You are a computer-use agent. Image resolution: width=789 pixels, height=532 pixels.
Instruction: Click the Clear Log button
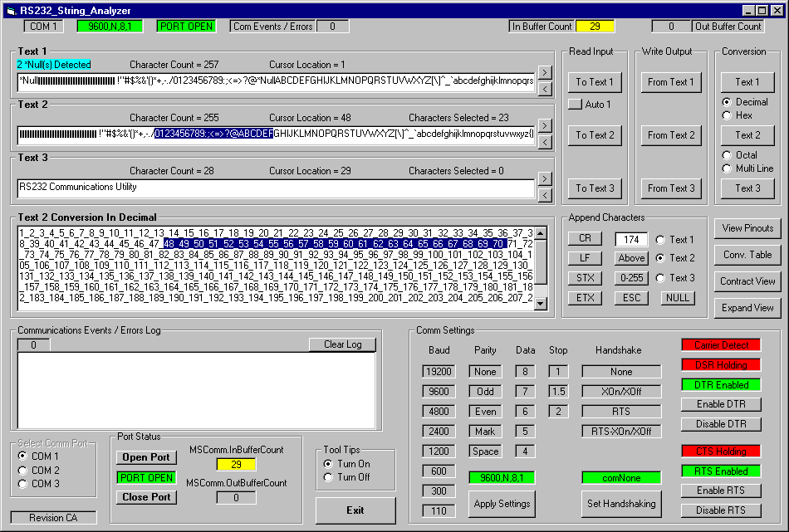point(342,344)
